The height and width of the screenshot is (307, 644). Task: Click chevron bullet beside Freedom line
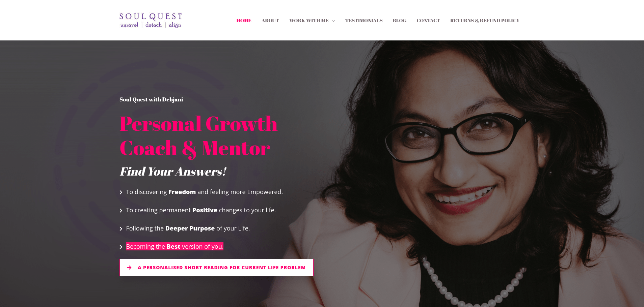[x=121, y=192]
